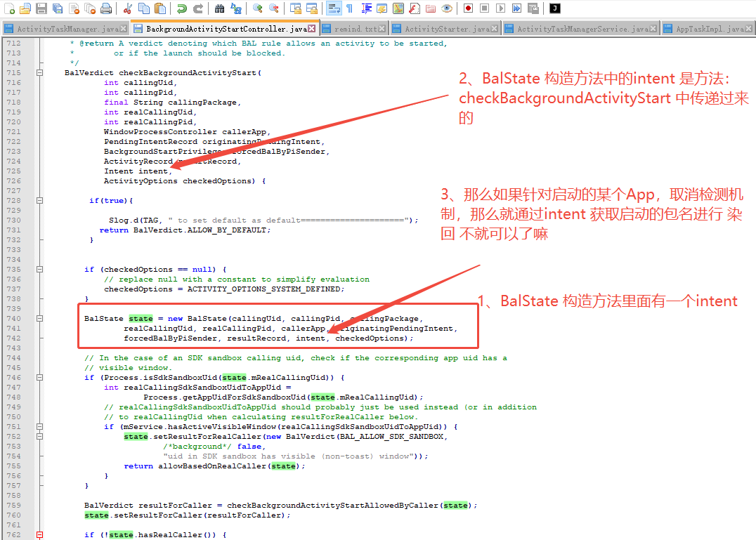This screenshot has height=540, width=756.
Task: Open folder as workspace icon
Action: [x=431, y=8]
